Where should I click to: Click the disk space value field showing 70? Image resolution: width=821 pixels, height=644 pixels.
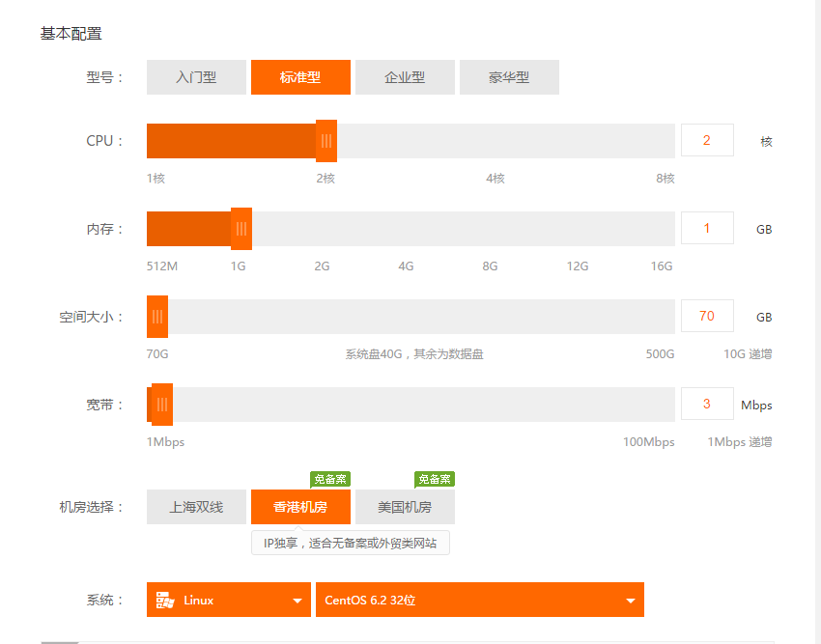click(x=707, y=317)
